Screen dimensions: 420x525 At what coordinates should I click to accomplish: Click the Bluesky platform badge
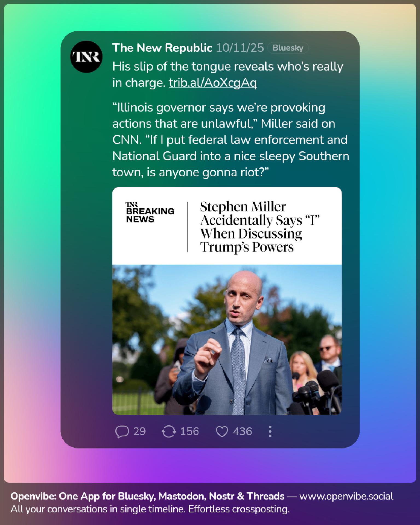pos(288,48)
